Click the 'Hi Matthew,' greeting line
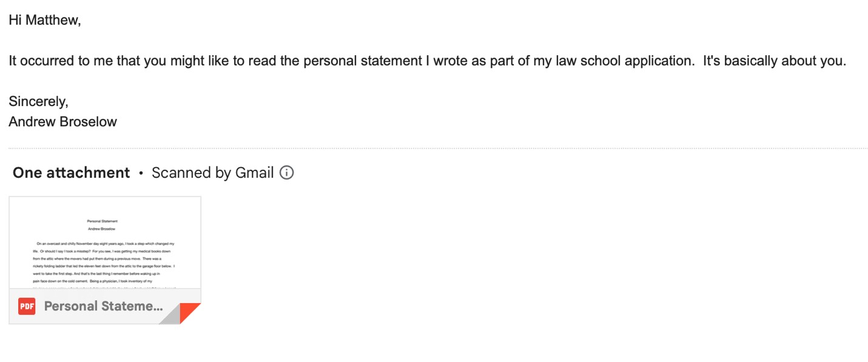 point(44,20)
